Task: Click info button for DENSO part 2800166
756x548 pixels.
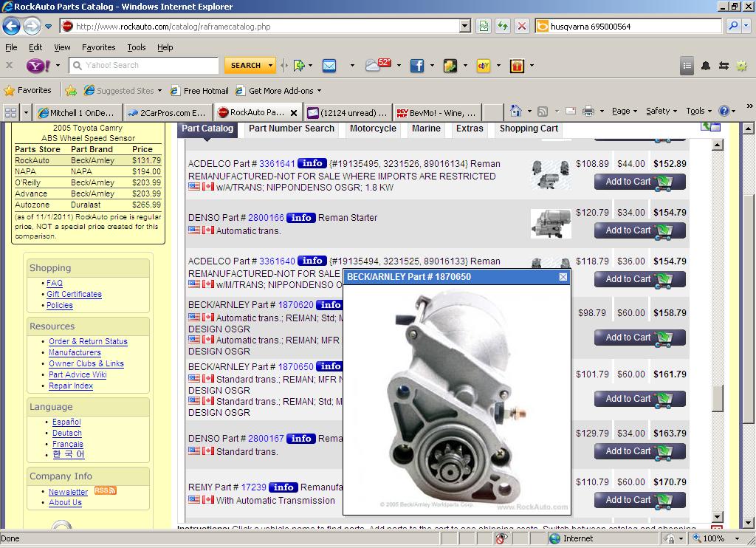Action: point(300,218)
